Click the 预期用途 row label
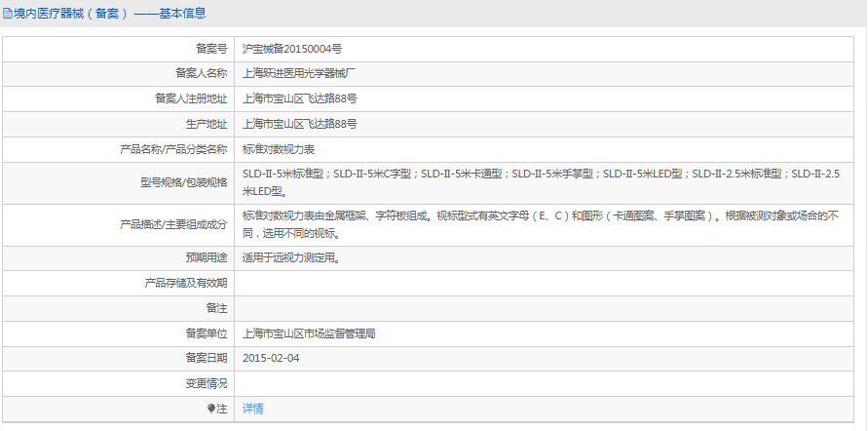The image size is (868, 431). [206, 258]
